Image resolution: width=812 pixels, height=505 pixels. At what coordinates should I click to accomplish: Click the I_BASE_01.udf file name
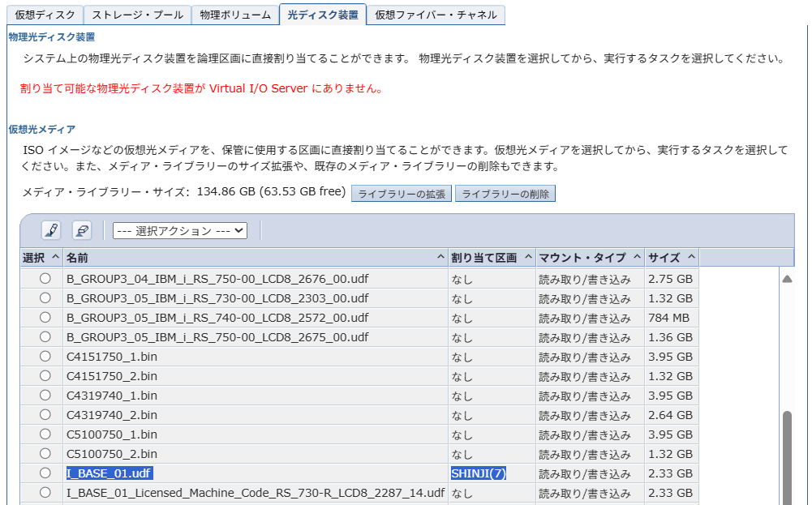point(110,473)
